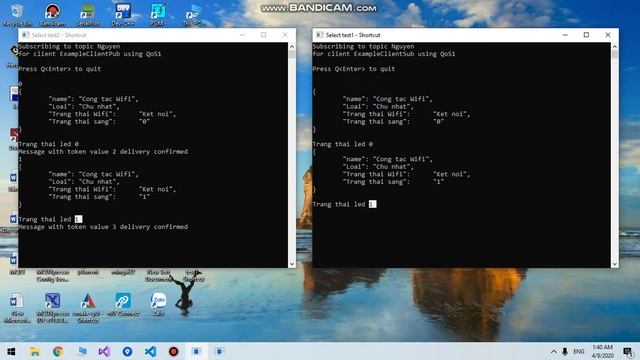Click 'Trang thai led 0' line in test1 window
This screenshot has width=640, height=360.
342,144
